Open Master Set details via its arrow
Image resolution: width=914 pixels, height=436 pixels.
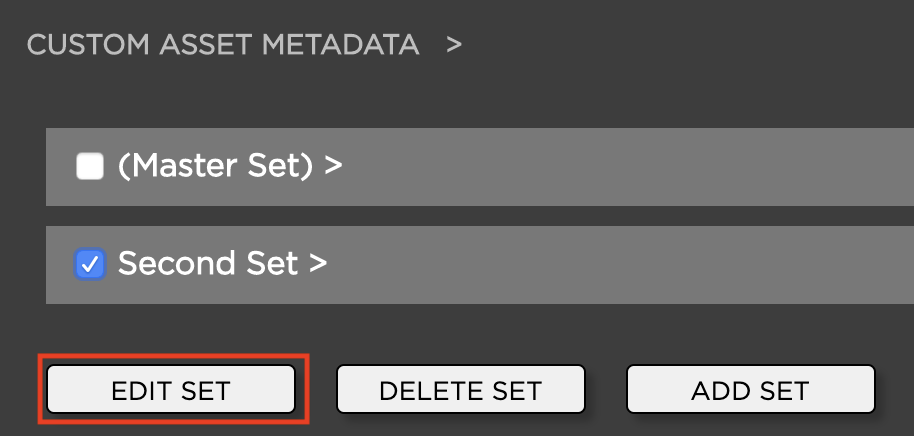click(x=333, y=166)
